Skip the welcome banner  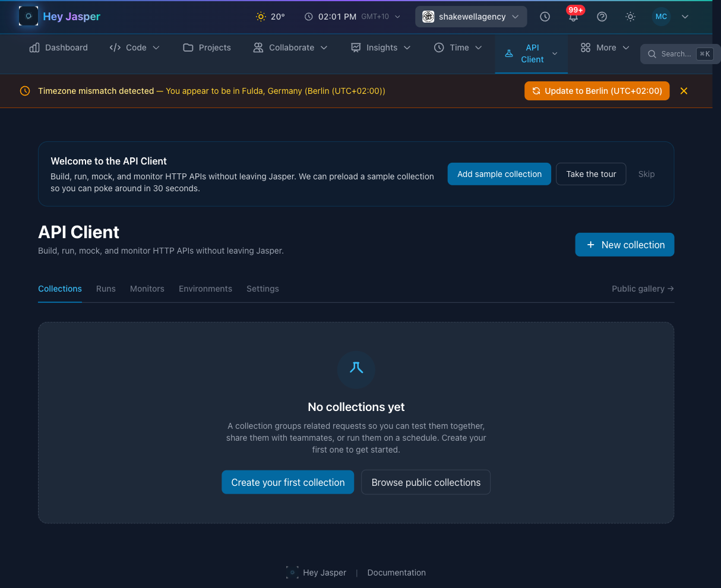pyautogui.click(x=646, y=174)
